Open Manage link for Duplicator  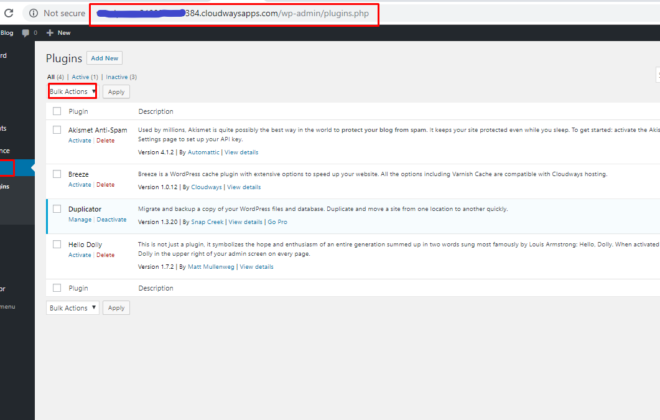click(80, 220)
